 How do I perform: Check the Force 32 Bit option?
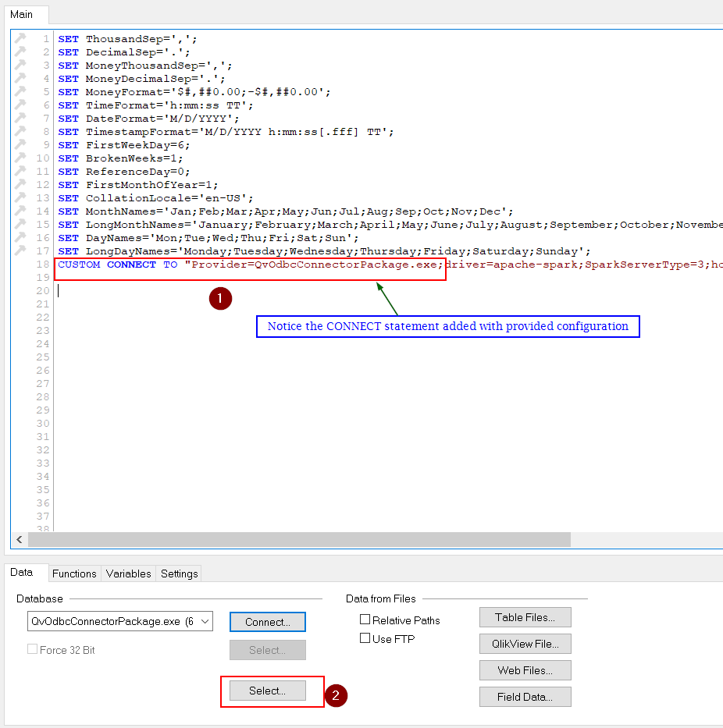(33, 649)
